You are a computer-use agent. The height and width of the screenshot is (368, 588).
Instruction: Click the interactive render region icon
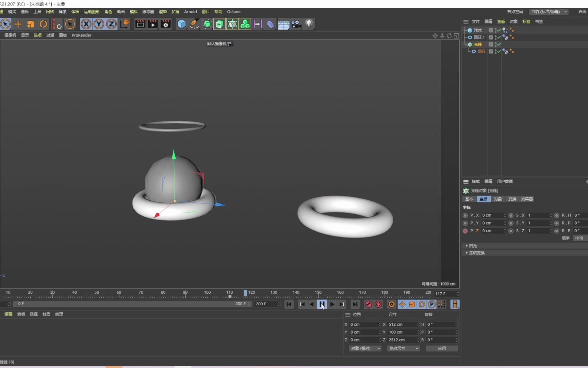tap(140, 24)
